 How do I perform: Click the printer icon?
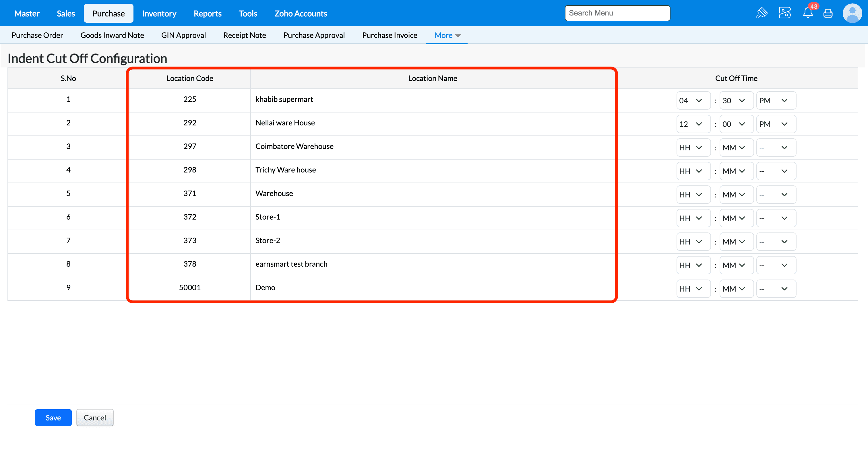828,13
